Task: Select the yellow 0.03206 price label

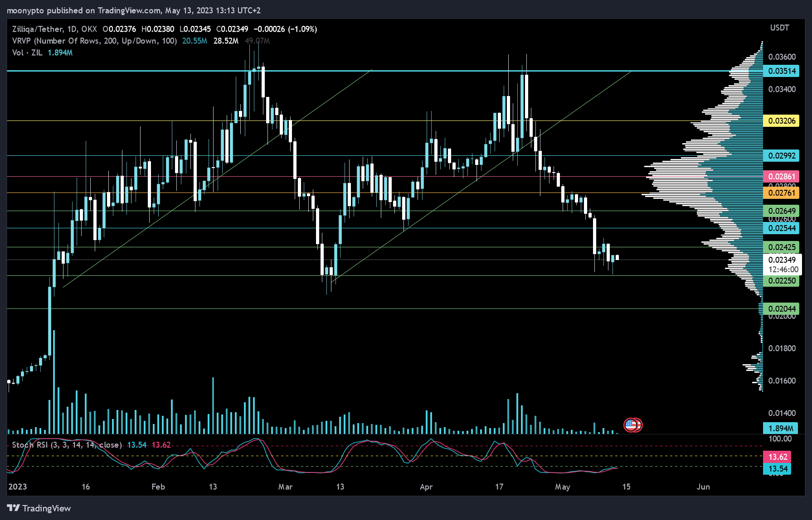Action: [782, 121]
